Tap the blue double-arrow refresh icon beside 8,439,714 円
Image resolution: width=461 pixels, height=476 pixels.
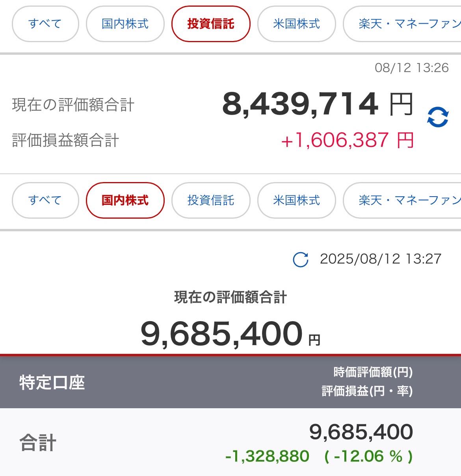(x=437, y=117)
